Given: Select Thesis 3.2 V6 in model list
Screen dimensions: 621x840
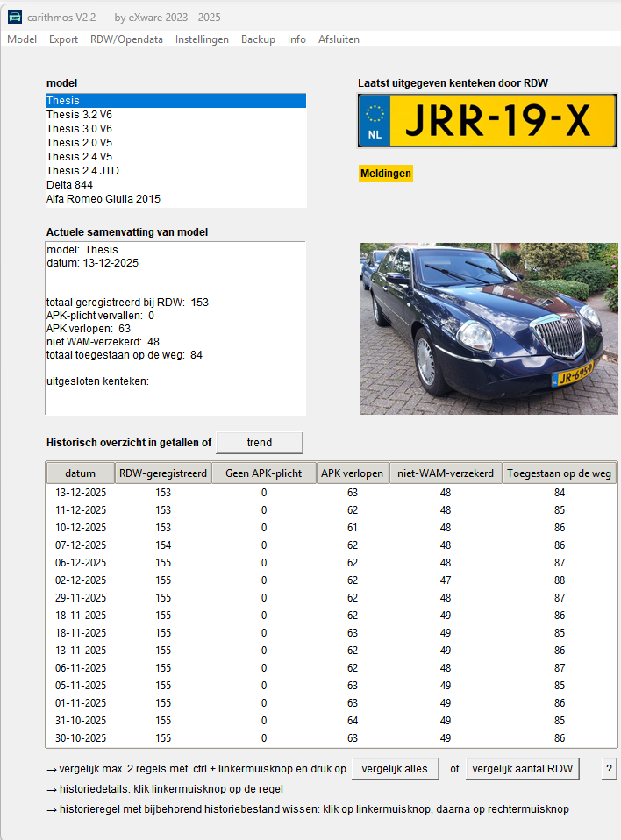Looking at the screenshot, I should [x=79, y=115].
